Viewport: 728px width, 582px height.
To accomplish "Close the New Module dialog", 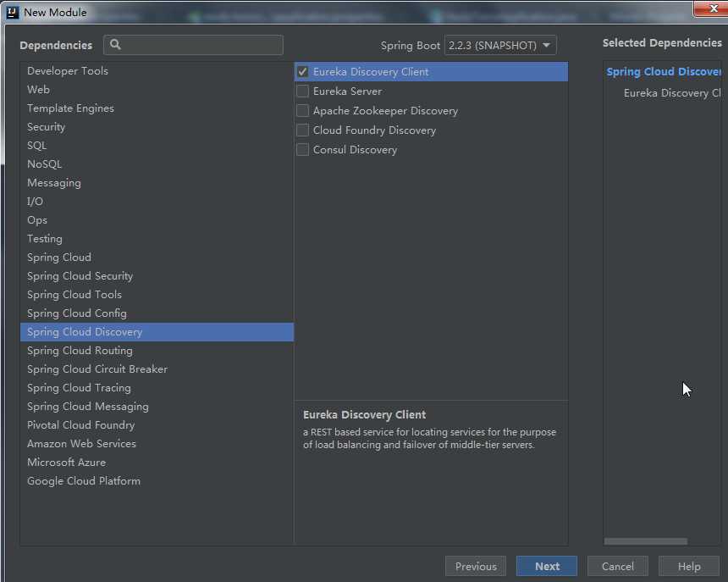I will [713, 8].
